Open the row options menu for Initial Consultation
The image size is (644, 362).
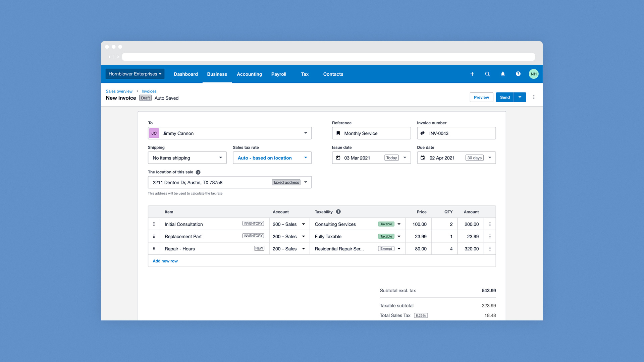point(490,224)
